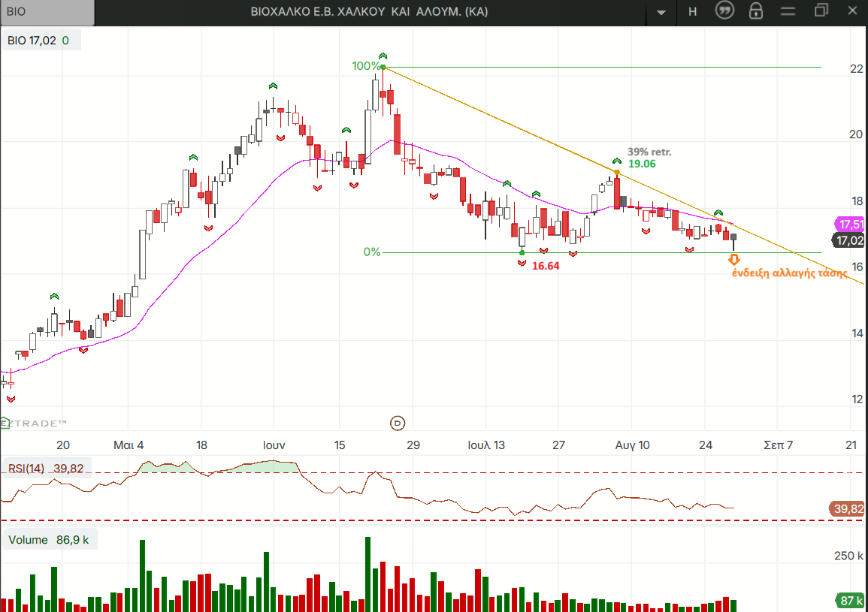Click the 'Αυγ 10' date axis label
Screen dimensions: 868x612
click(x=632, y=445)
